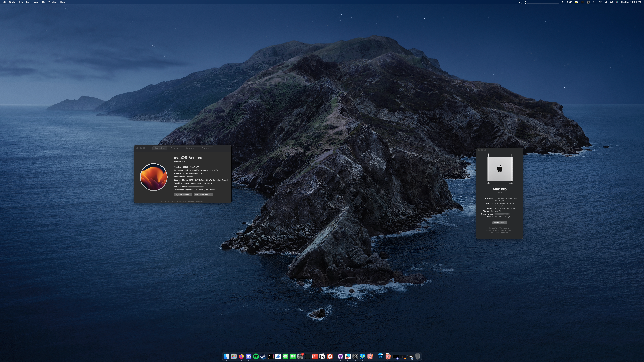Screen dimensions: 644x362
Task: Click the System Report… button
Action: 183,195
